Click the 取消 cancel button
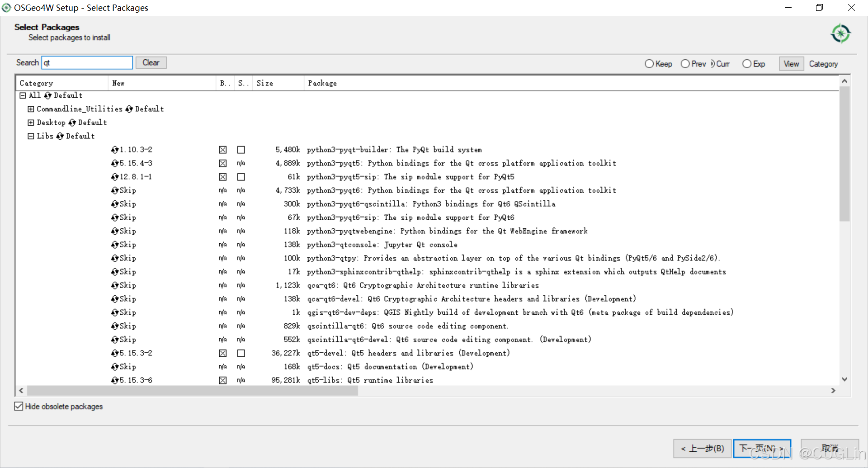The image size is (868, 468). point(830,449)
